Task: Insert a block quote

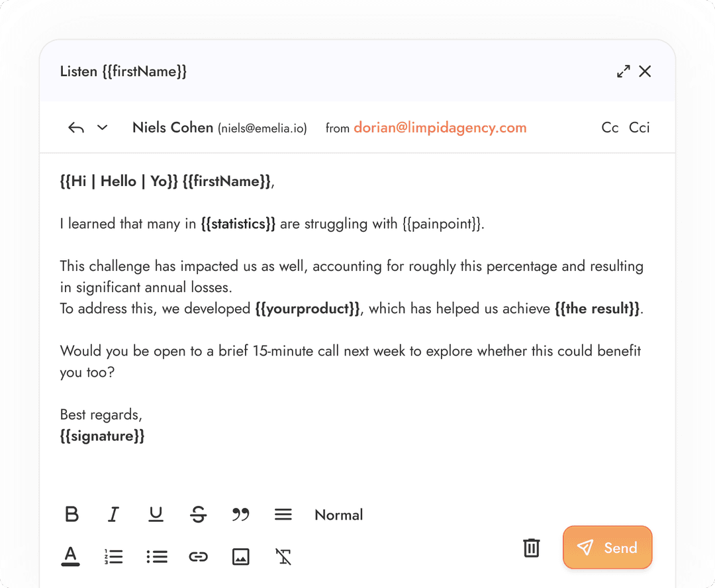Action: pyautogui.click(x=240, y=514)
